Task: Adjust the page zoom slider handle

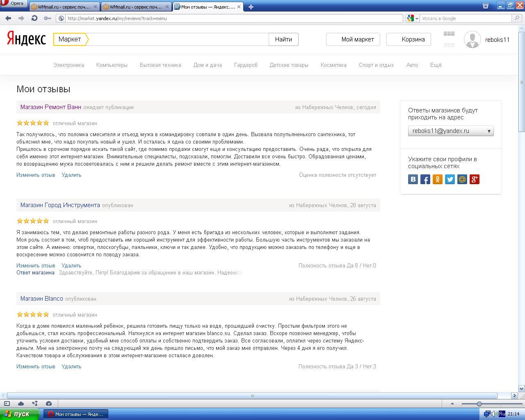Action: [479, 404]
